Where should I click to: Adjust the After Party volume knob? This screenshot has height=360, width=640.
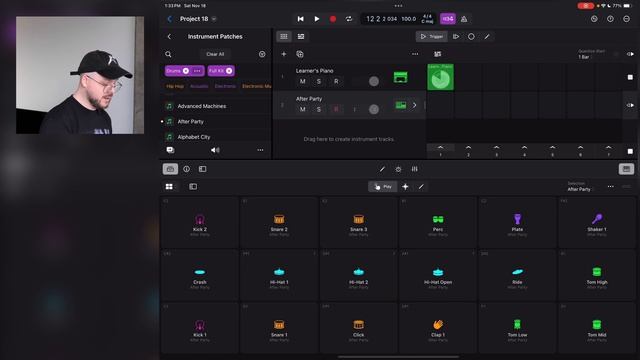(373, 109)
